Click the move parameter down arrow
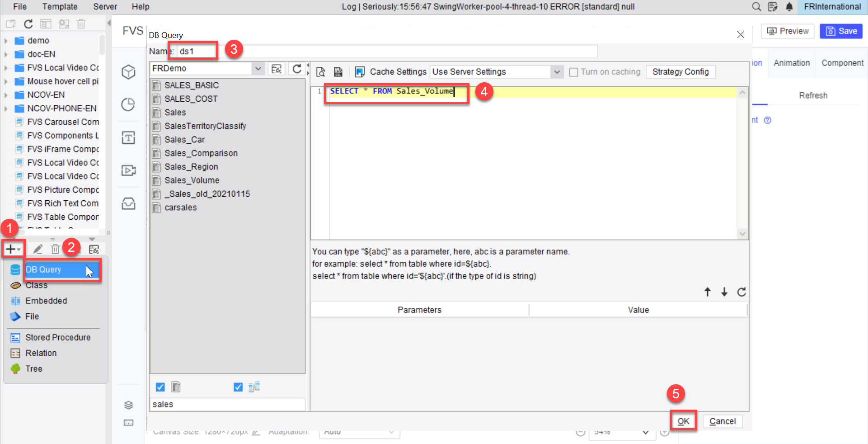This screenshot has width=868, height=444. 724,292
